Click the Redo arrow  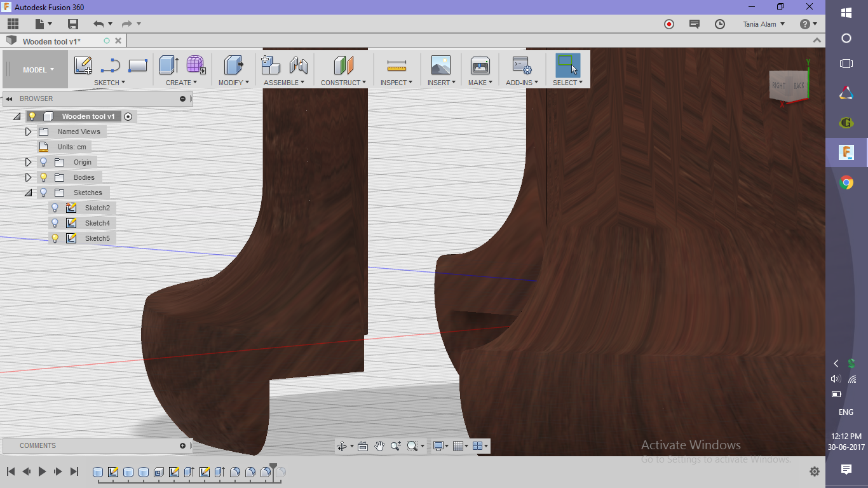pos(127,24)
